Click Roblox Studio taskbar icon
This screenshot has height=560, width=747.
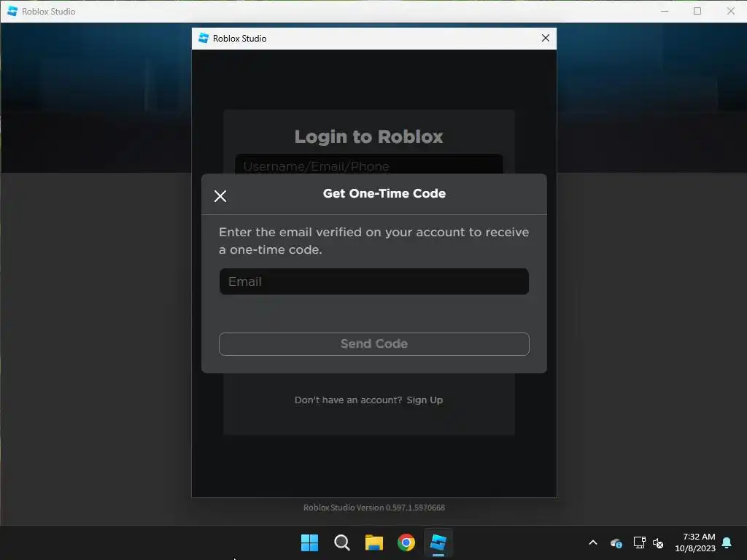point(438,542)
